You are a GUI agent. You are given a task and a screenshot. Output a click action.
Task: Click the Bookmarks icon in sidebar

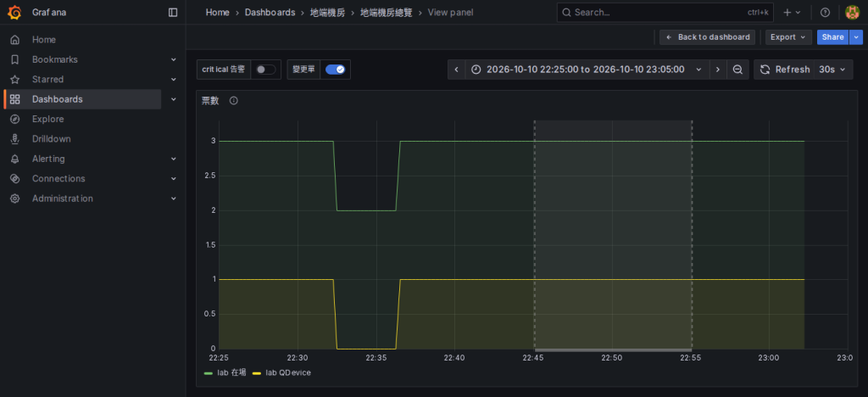click(15, 59)
